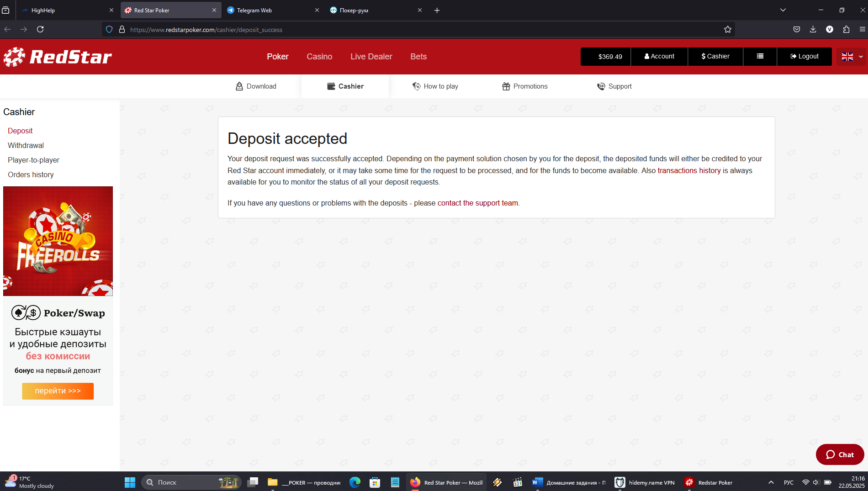
Task: Open the Support tab
Action: coord(614,86)
